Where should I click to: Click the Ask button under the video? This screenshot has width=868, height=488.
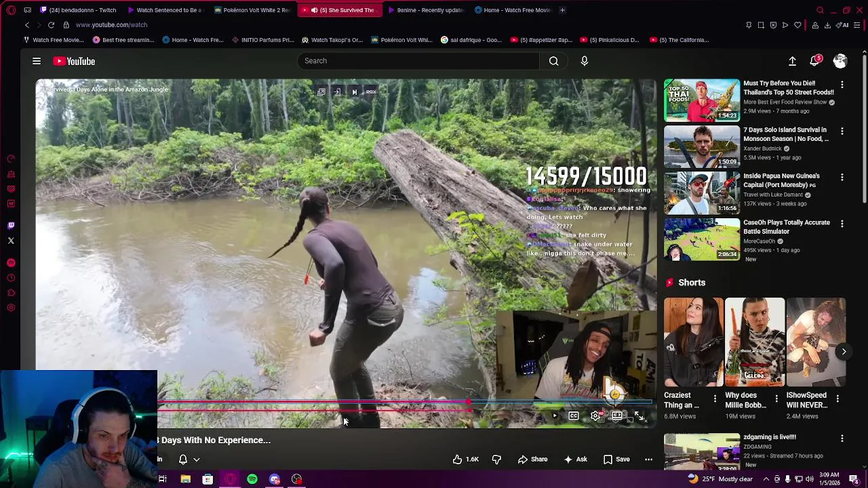click(x=575, y=460)
